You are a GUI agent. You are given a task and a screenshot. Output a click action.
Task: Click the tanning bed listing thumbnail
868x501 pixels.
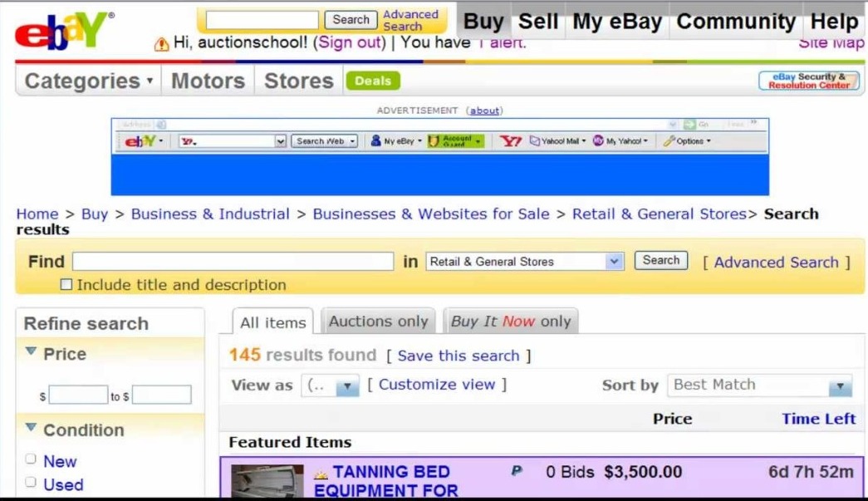267,482
